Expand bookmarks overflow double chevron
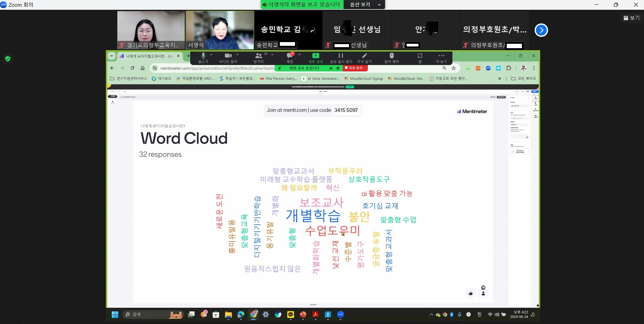The width and height of the screenshot is (644, 324). coord(499,78)
